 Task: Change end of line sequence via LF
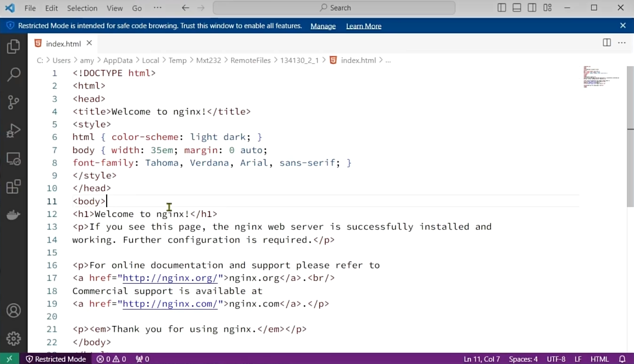578,359
